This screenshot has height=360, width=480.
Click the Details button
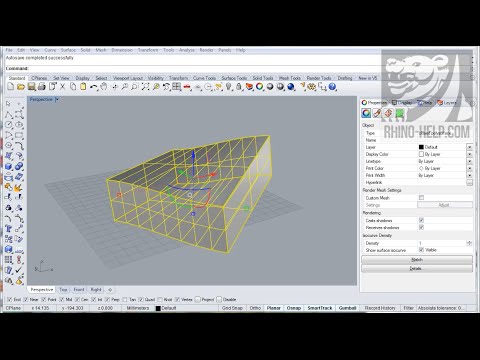417,268
